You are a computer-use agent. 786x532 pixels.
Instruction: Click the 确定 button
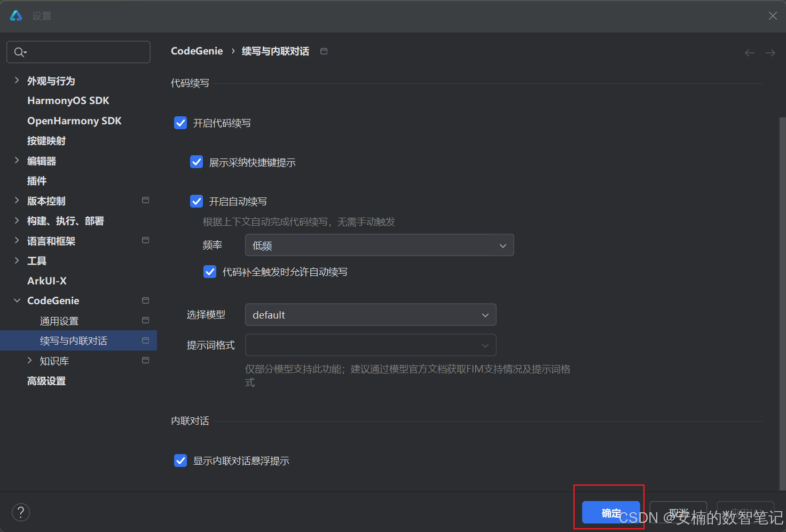(611, 512)
